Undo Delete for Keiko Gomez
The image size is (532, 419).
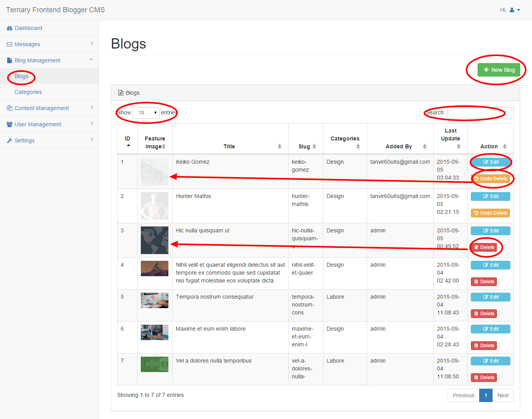point(491,179)
